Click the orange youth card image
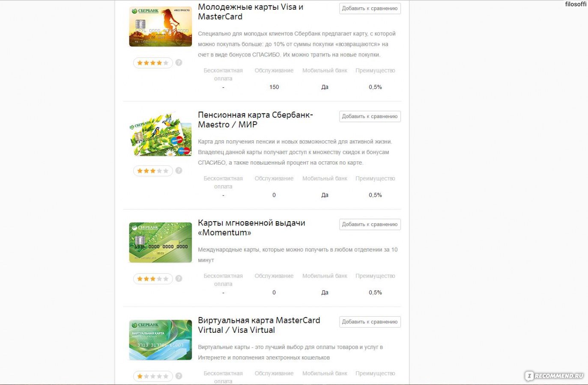The width and height of the screenshot is (588, 385). coord(161,27)
